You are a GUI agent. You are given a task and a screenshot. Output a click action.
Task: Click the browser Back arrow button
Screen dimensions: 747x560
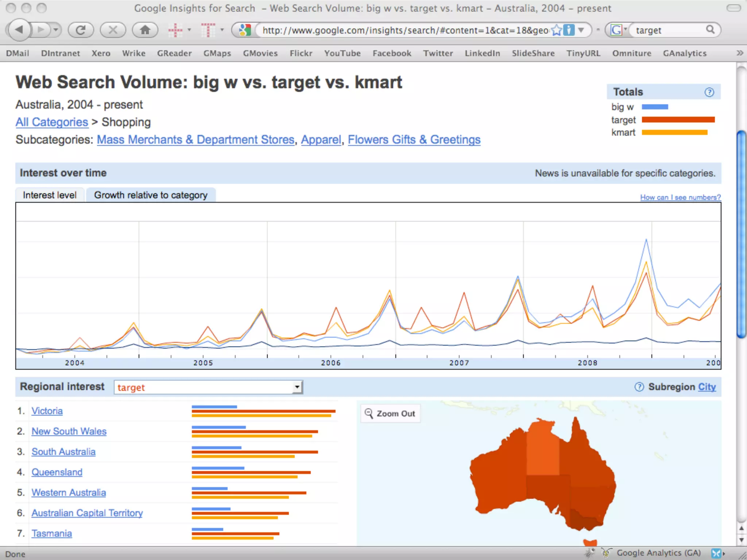click(x=19, y=30)
